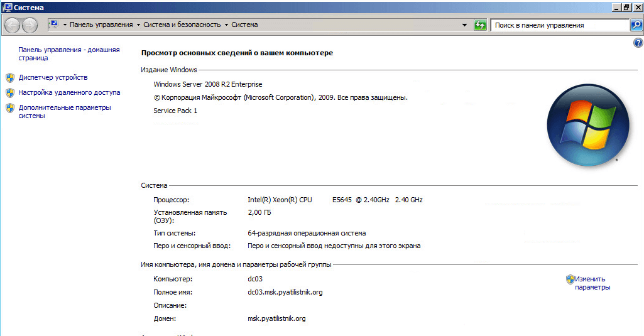This screenshot has height=336, width=644.
Task: Open the Настройка удаленного доступа link
Action: click(x=69, y=92)
